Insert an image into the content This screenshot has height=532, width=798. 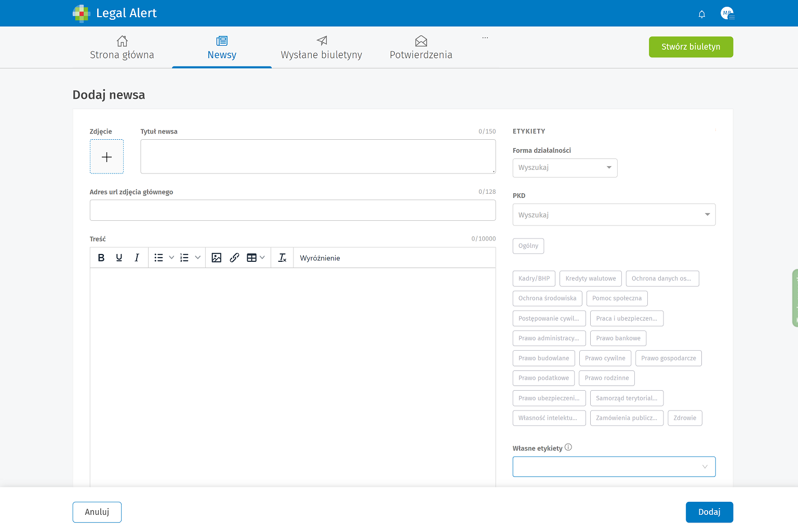[x=217, y=258]
